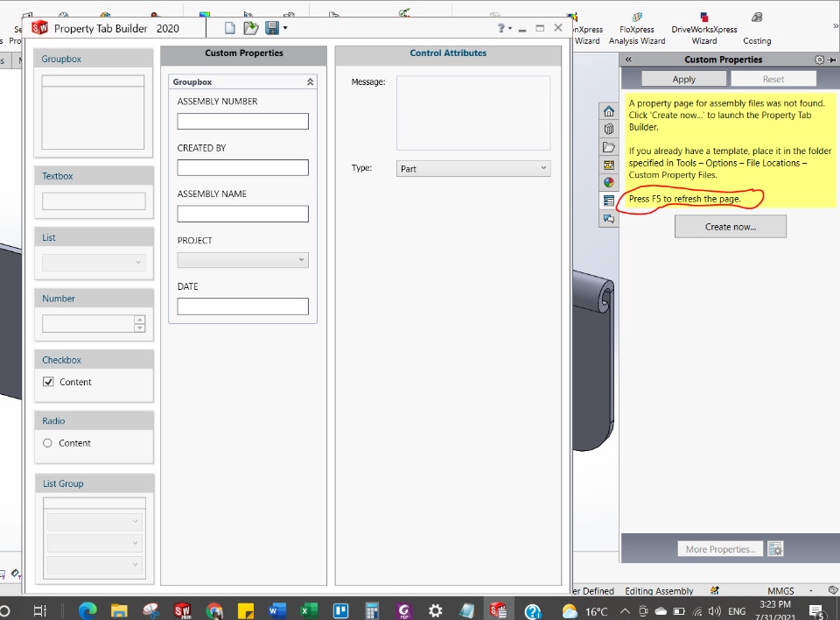Click the FloXpress Analysis Wizard icon

pos(637,29)
